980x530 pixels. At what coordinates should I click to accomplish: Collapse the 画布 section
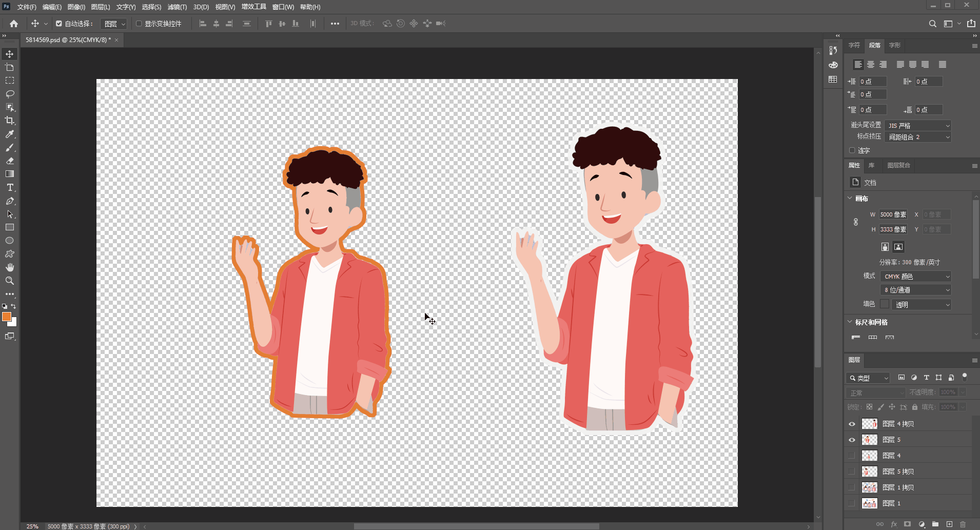click(x=850, y=198)
